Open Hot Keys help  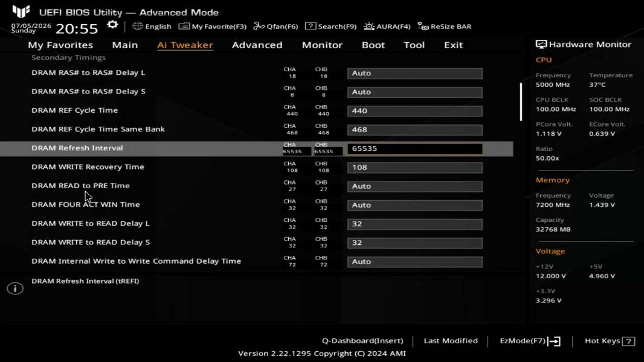point(602,341)
